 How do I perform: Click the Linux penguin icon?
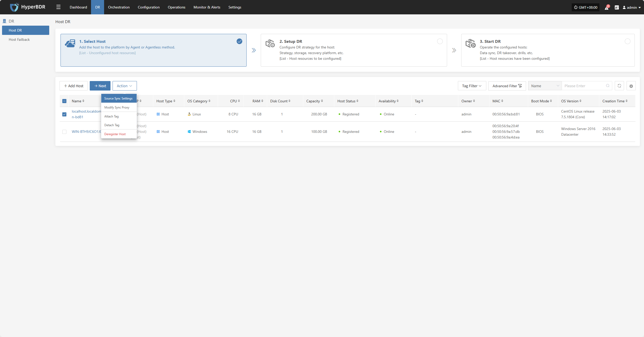pyautogui.click(x=189, y=114)
